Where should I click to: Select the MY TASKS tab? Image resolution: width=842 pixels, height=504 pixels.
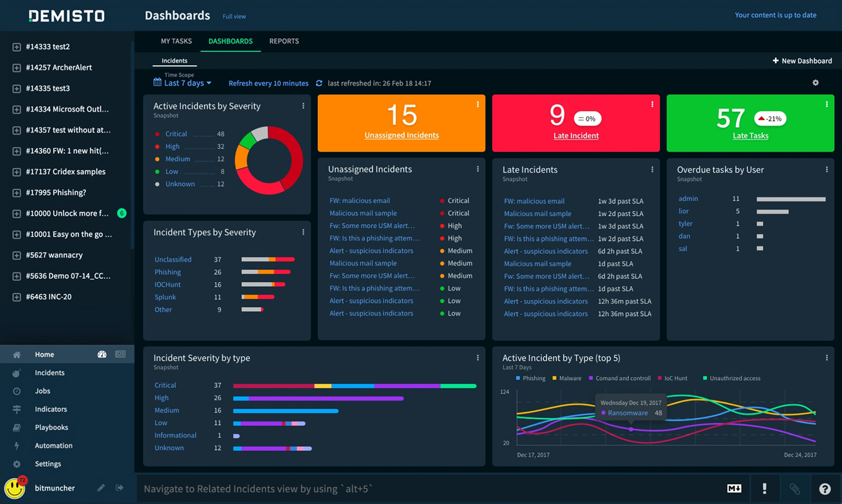coord(176,41)
